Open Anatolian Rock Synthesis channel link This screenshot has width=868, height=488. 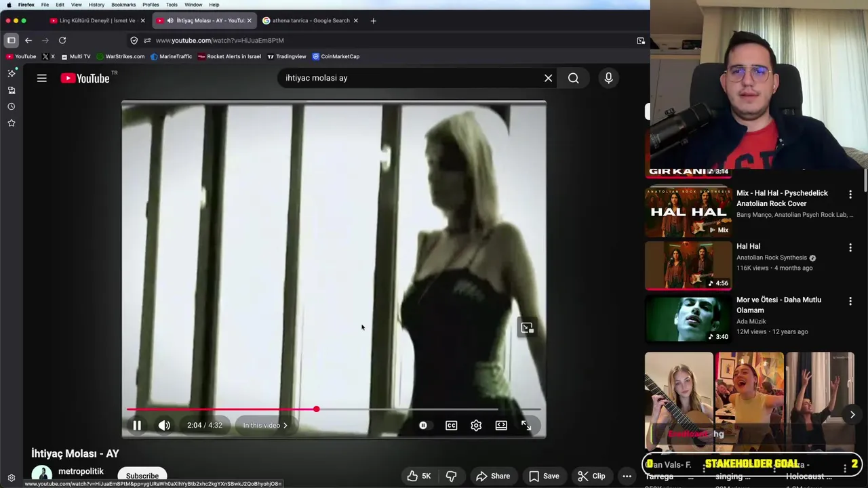[x=772, y=258]
